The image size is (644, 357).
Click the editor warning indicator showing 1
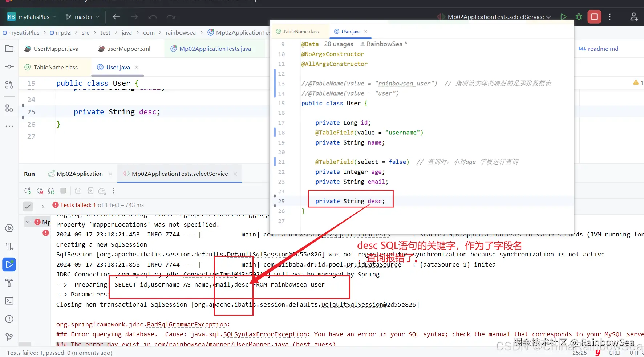coord(638,83)
